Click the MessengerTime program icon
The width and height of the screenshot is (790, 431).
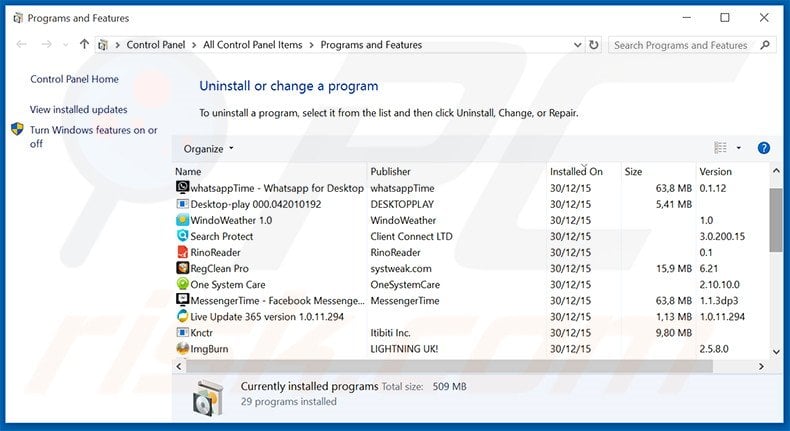click(x=182, y=300)
